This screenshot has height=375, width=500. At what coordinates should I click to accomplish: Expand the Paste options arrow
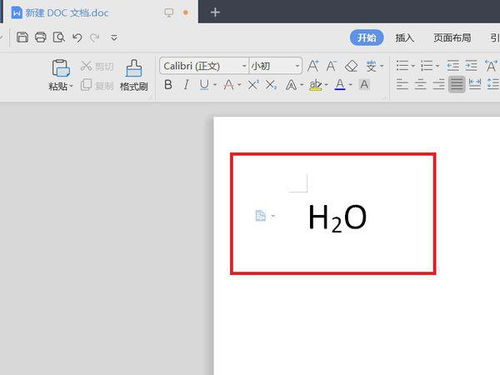pos(71,87)
